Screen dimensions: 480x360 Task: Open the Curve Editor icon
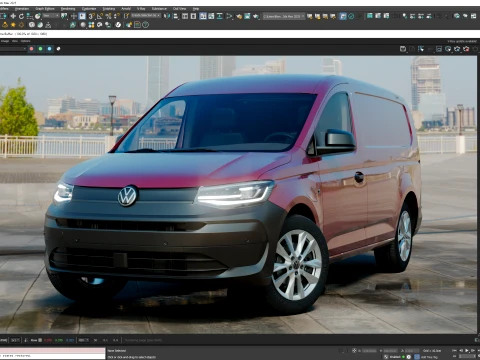click(211, 16)
